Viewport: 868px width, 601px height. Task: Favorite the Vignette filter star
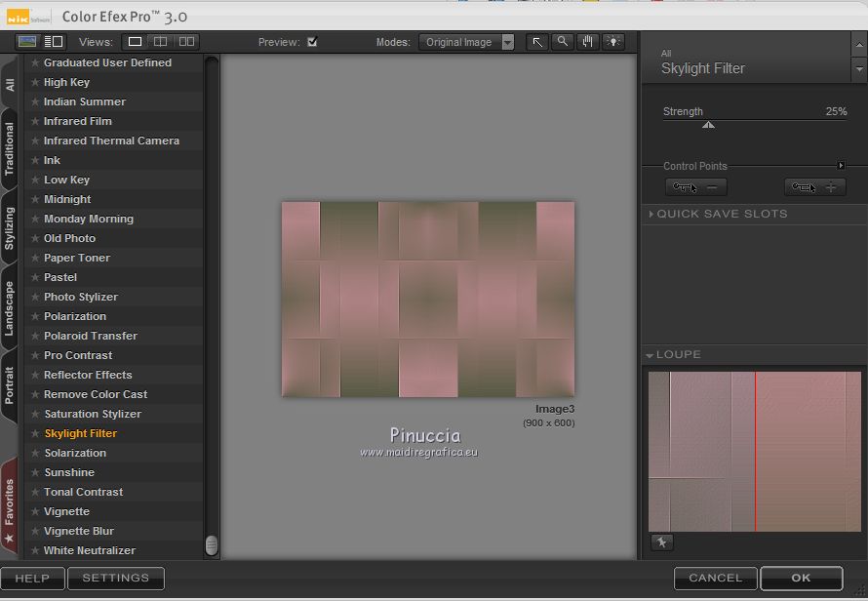(x=35, y=511)
